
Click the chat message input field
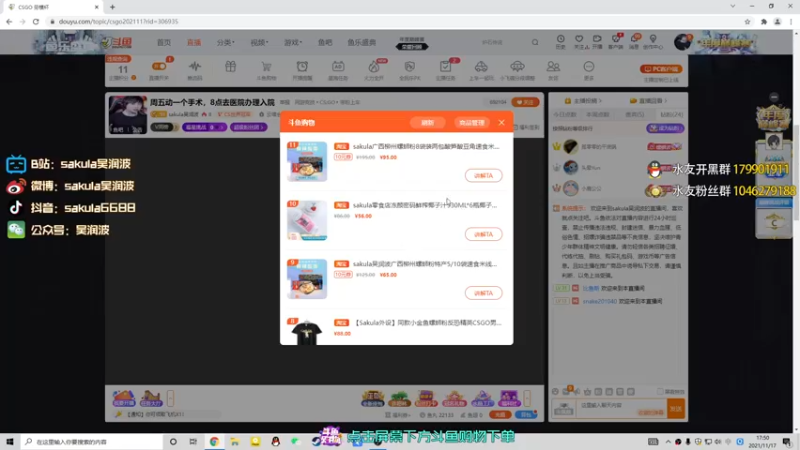click(x=621, y=408)
